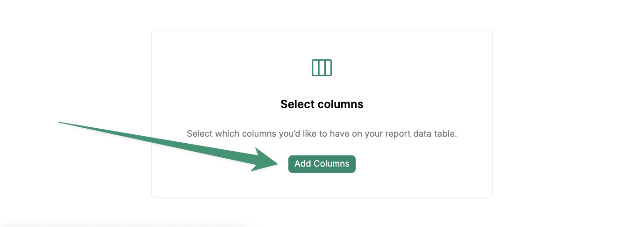Click empty space below Add Columns button
This screenshot has height=227, width=644.
click(x=322, y=185)
